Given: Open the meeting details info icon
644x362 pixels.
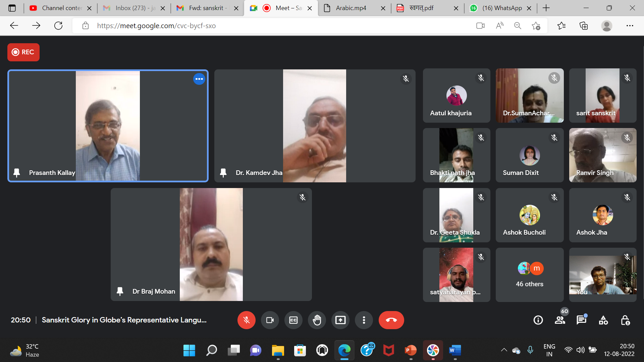Looking at the screenshot, I should coord(538,320).
